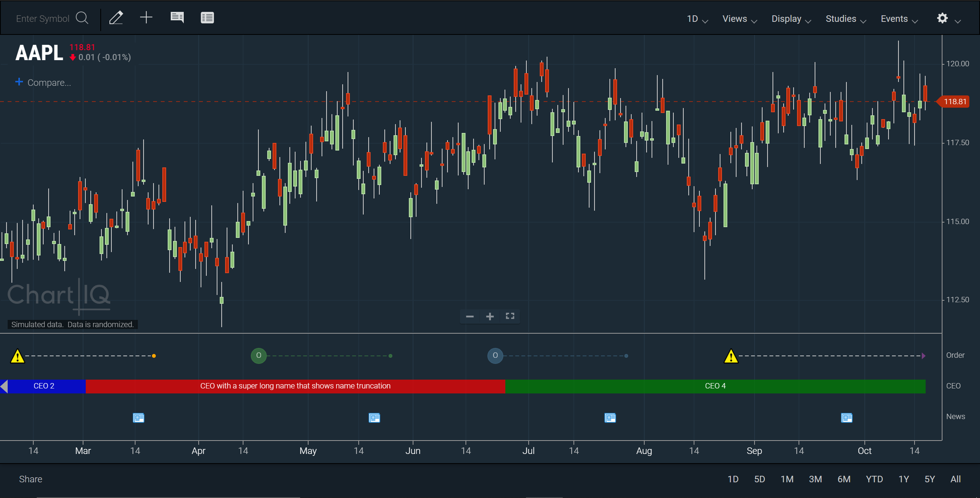Open the 1D periodicity dropdown
This screenshot has height=498, width=980.
point(697,19)
